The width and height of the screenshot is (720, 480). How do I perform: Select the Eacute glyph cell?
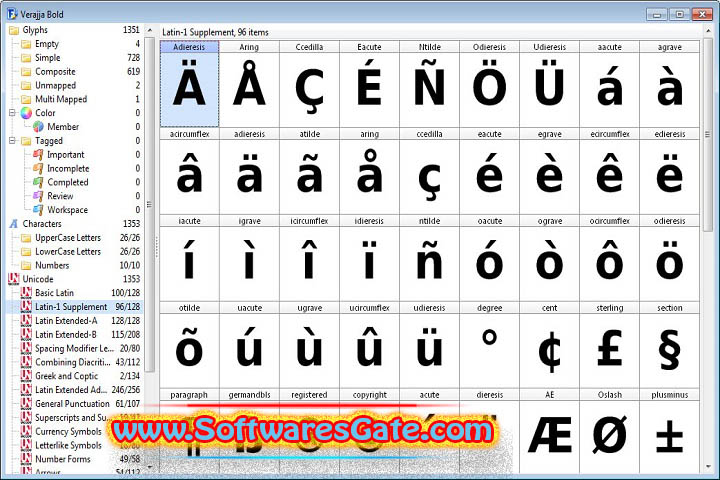tap(370, 84)
